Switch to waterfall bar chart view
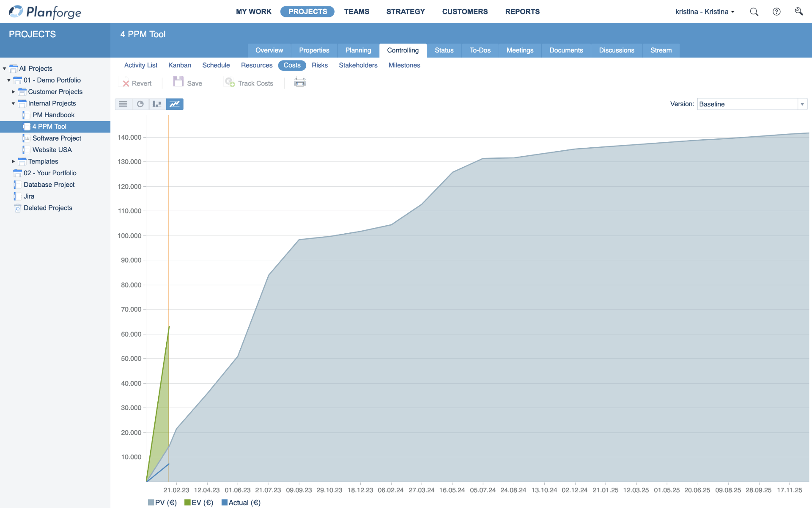 157,104
